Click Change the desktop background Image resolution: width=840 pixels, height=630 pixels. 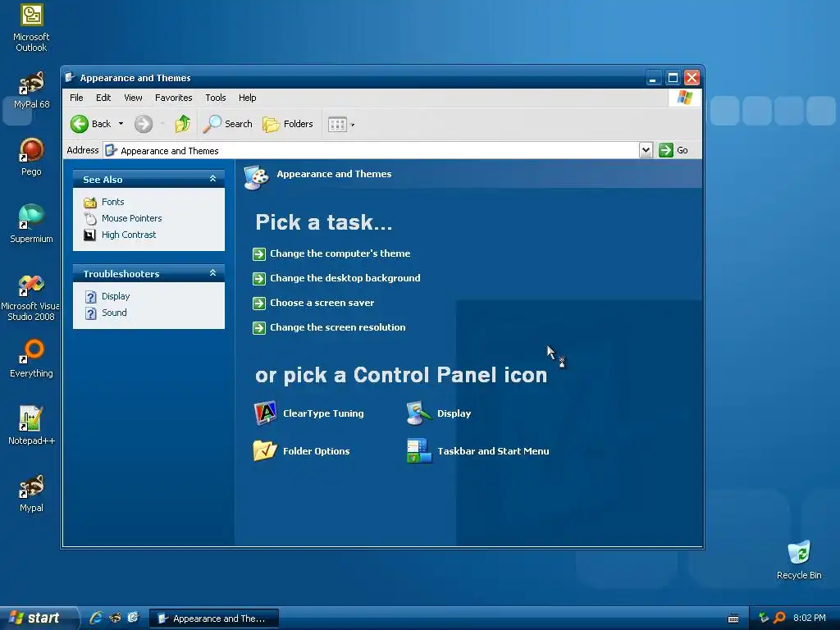point(345,278)
